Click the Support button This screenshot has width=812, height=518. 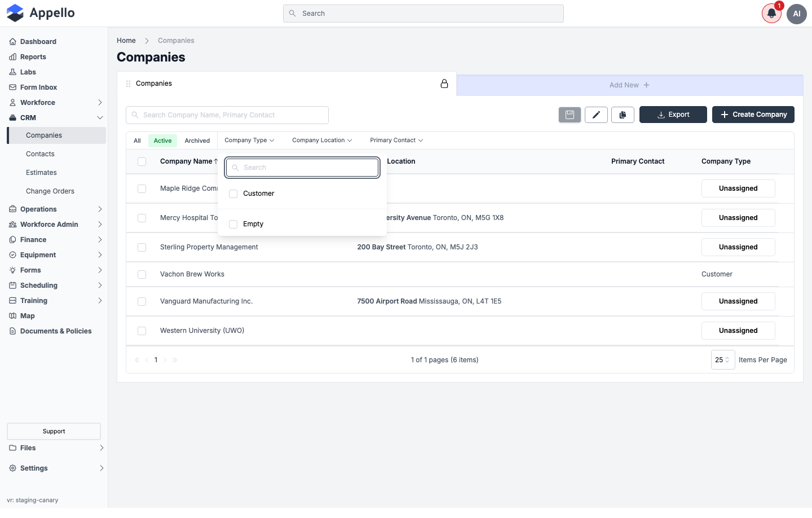54,432
